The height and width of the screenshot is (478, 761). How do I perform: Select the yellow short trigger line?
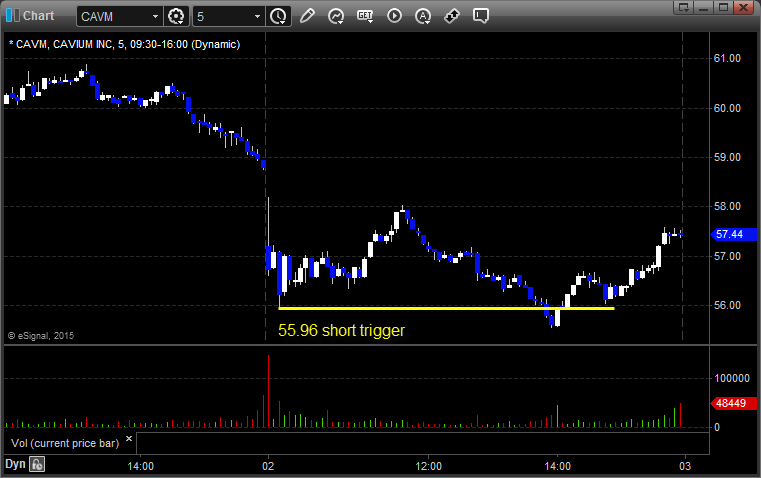click(x=447, y=308)
